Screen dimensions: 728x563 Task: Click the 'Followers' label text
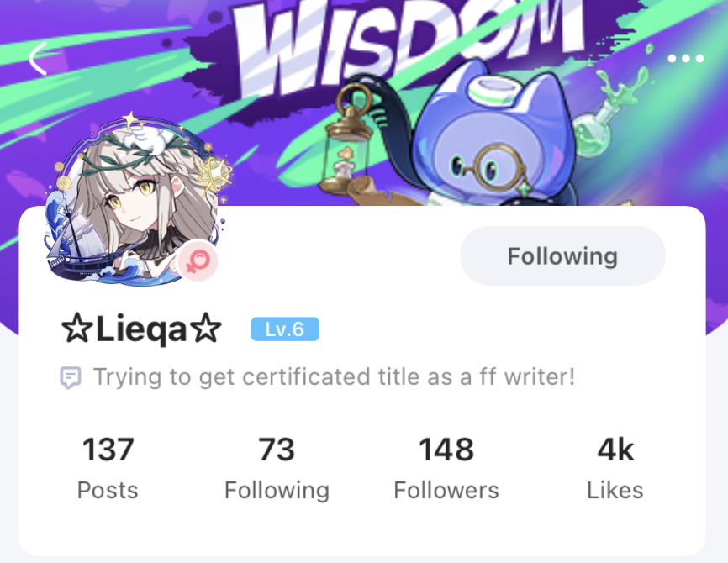click(446, 490)
